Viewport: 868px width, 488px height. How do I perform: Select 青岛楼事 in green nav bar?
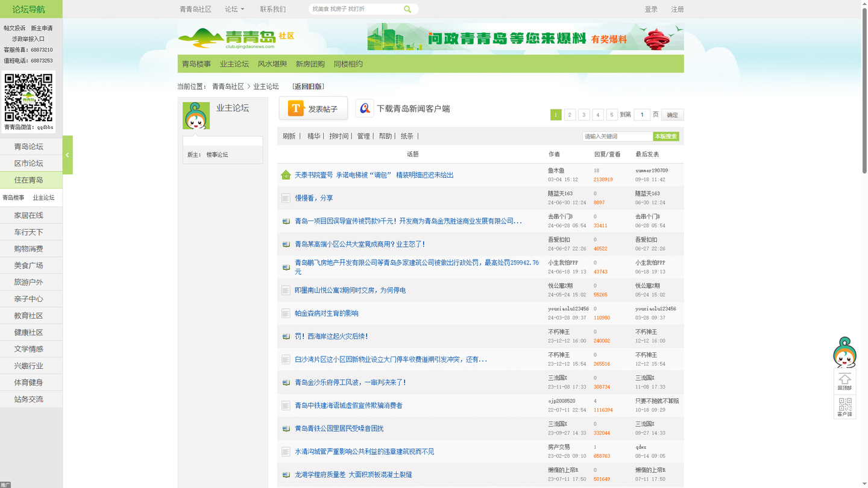pyautogui.click(x=197, y=64)
